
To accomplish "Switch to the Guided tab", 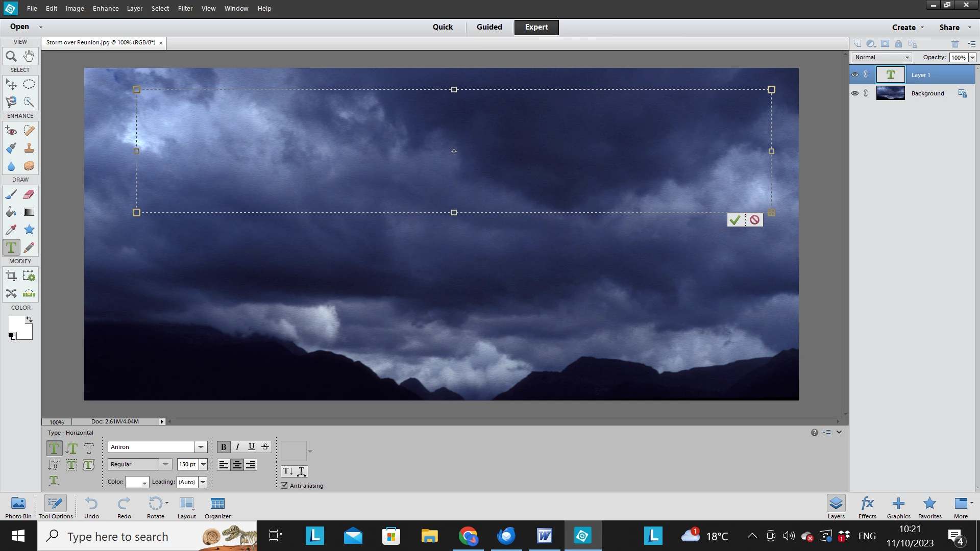I will [489, 27].
